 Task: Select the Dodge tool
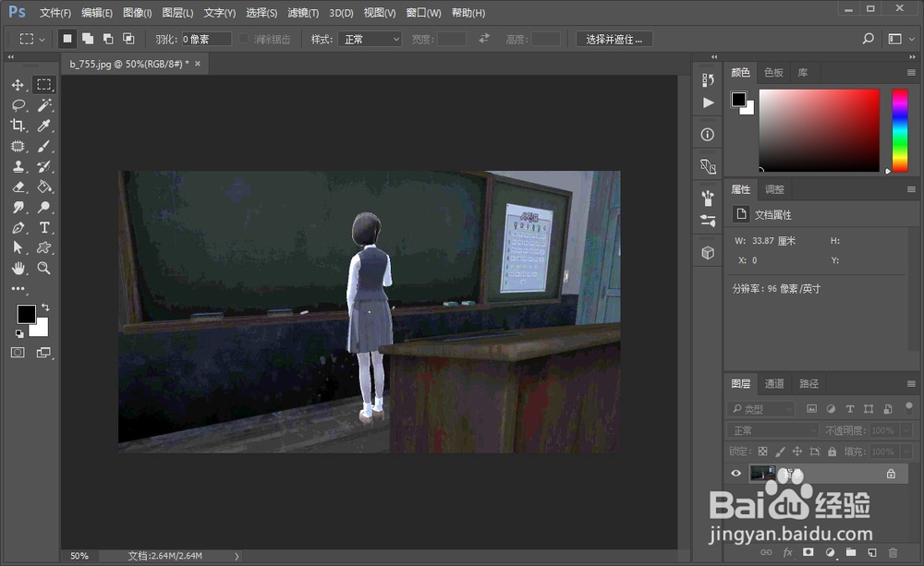pos(44,208)
